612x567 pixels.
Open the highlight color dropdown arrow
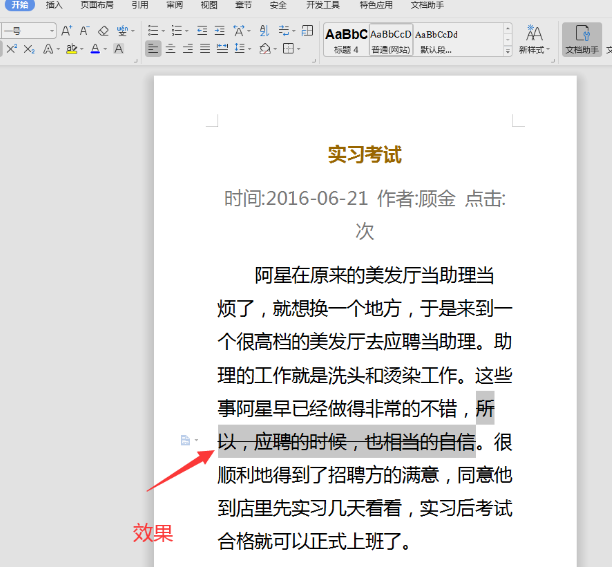click(x=82, y=50)
